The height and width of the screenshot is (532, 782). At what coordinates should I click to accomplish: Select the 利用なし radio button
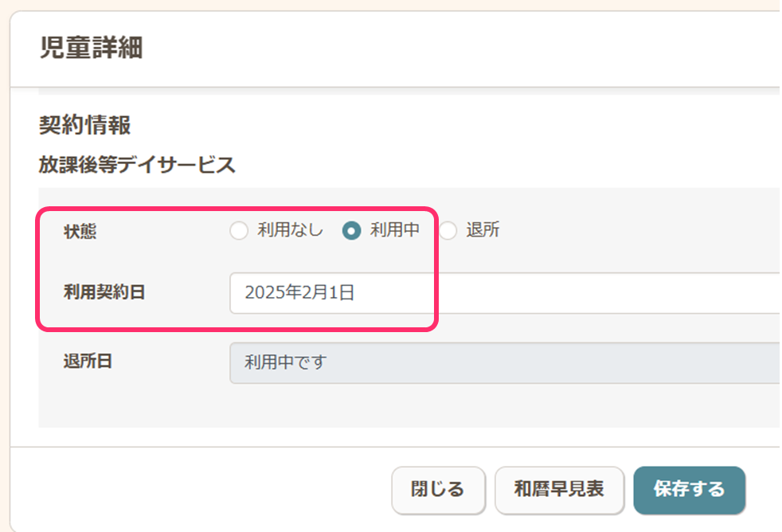pos(239,231)
